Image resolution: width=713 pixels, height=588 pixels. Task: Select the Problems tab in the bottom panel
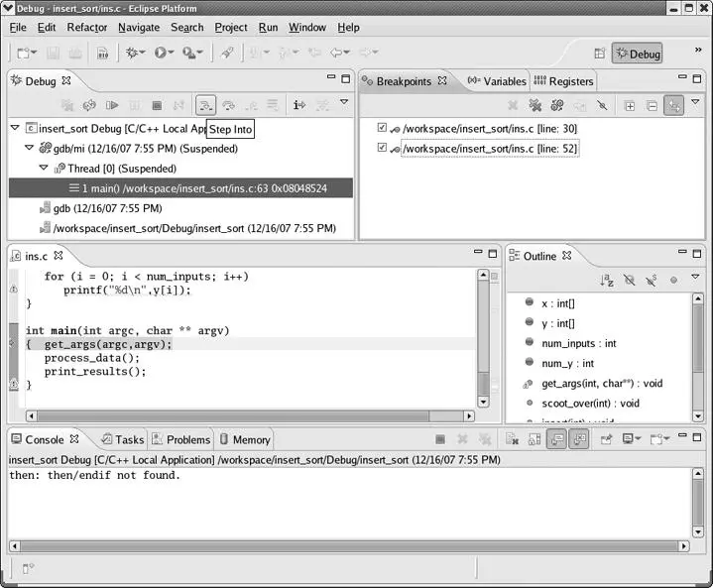click(x=181, y=439)
